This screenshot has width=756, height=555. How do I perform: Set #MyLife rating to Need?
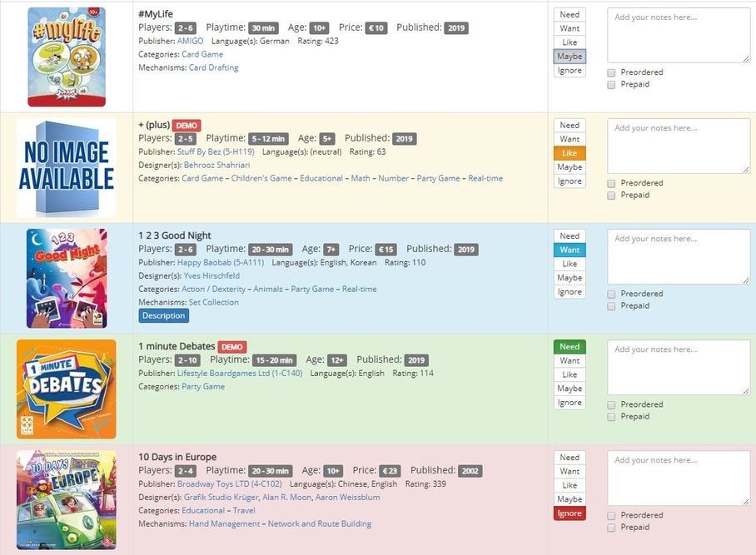tap(569, 14)
